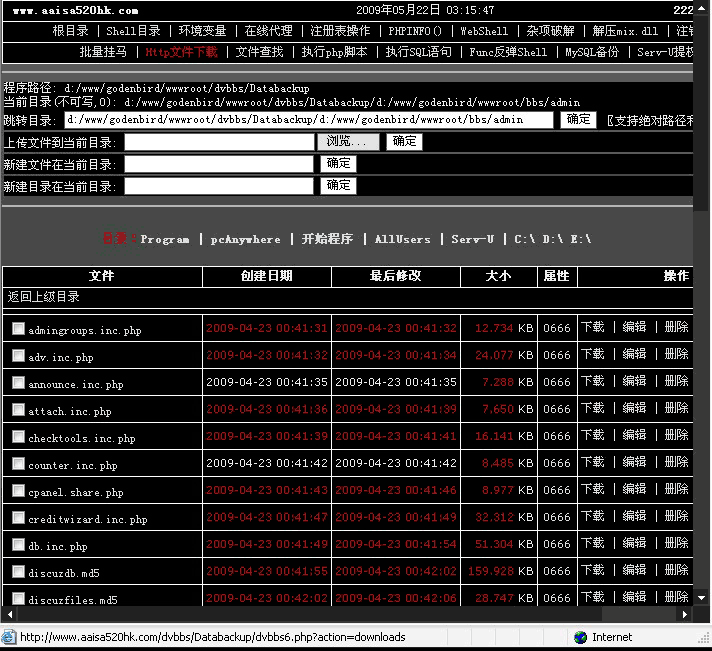Confirm 新建文件 with its 确定 button
This screenshot has width=712, height=651.
[x=338, y=163]
